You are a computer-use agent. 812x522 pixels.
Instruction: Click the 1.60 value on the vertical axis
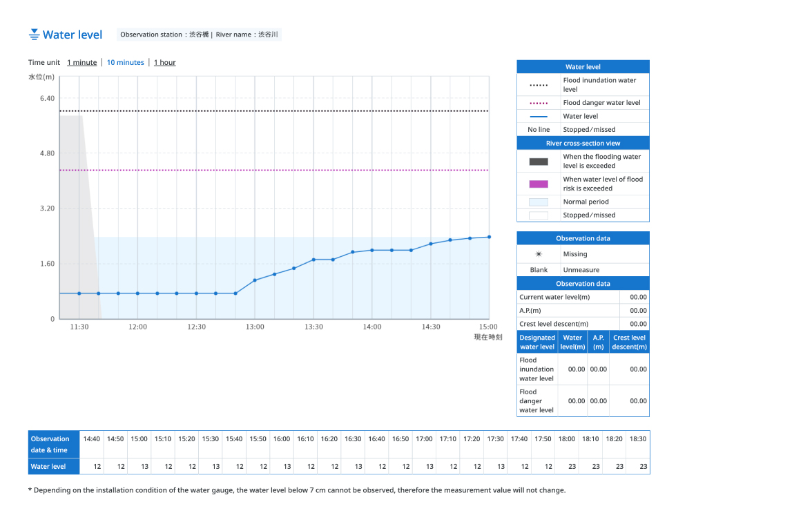[47, 264]
